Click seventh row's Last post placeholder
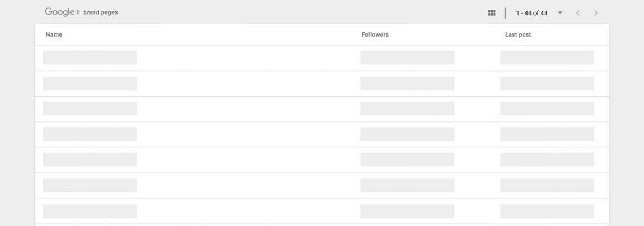The width and height of the screenshot is (644, 226). (547, 211)
